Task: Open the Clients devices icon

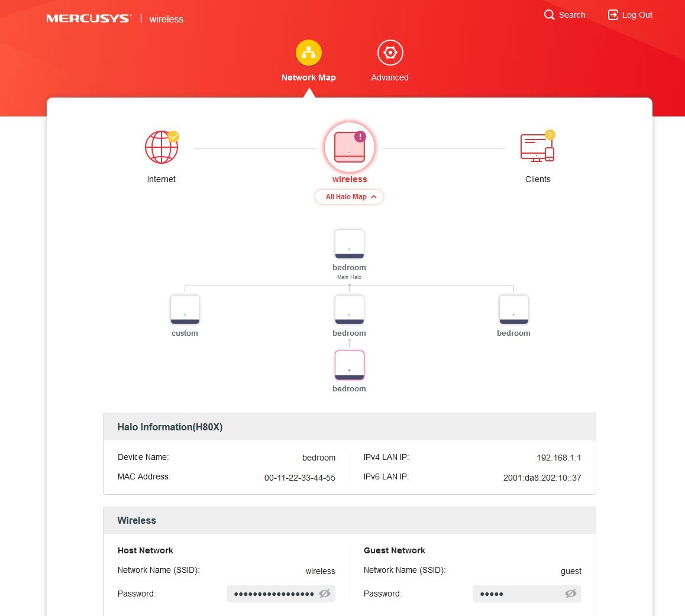Action: point(537,148)
